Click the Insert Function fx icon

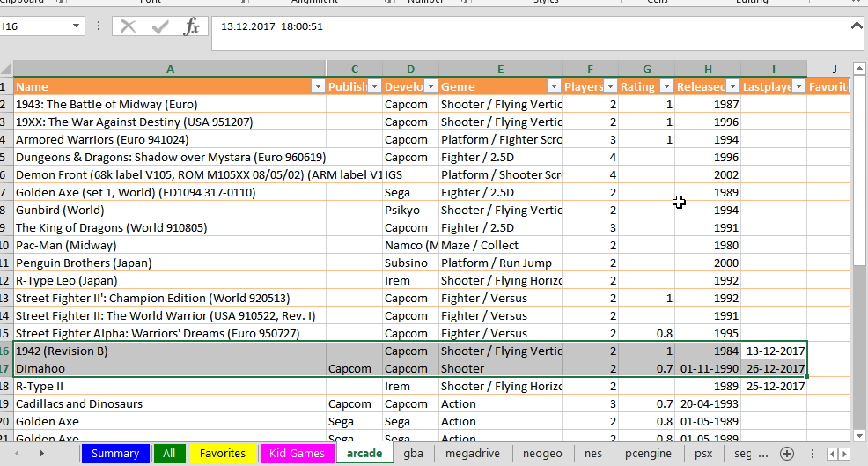[x=191, y=26]
